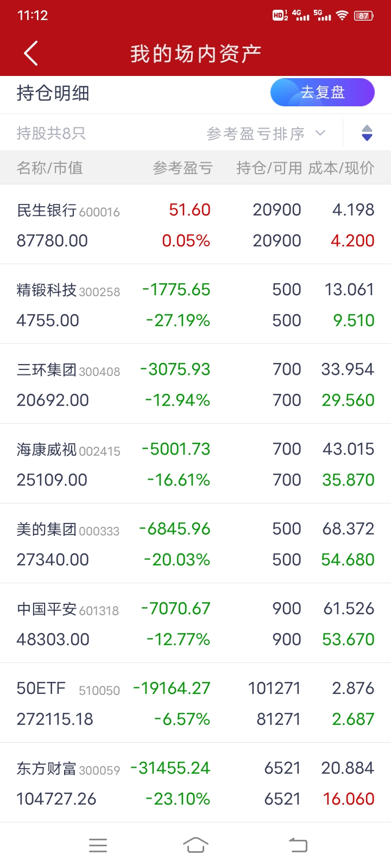Tap the 持仓/可用 column header
391x868 pixels.
tap(269, 168)
